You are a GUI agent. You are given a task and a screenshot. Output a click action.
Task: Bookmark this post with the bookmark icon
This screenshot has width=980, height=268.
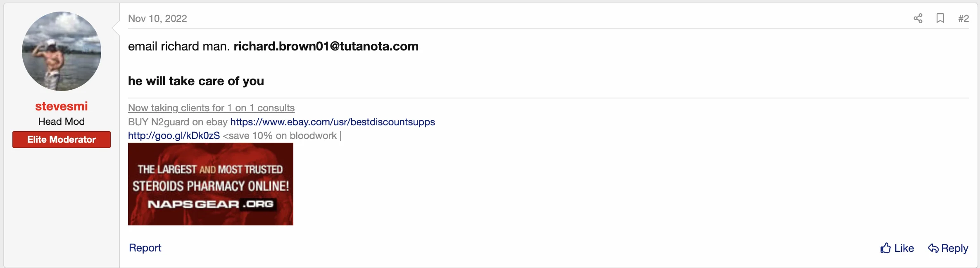(940, 18)
